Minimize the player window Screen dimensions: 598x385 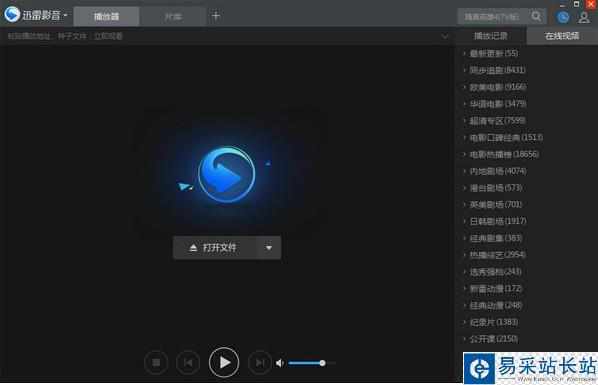click(563, 5)
